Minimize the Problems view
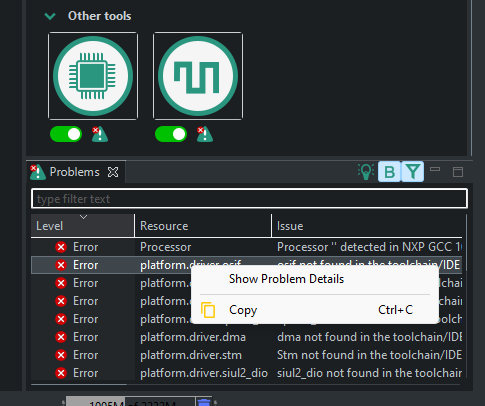The height and width of the screenshot is (406, 485). (435, 169)
